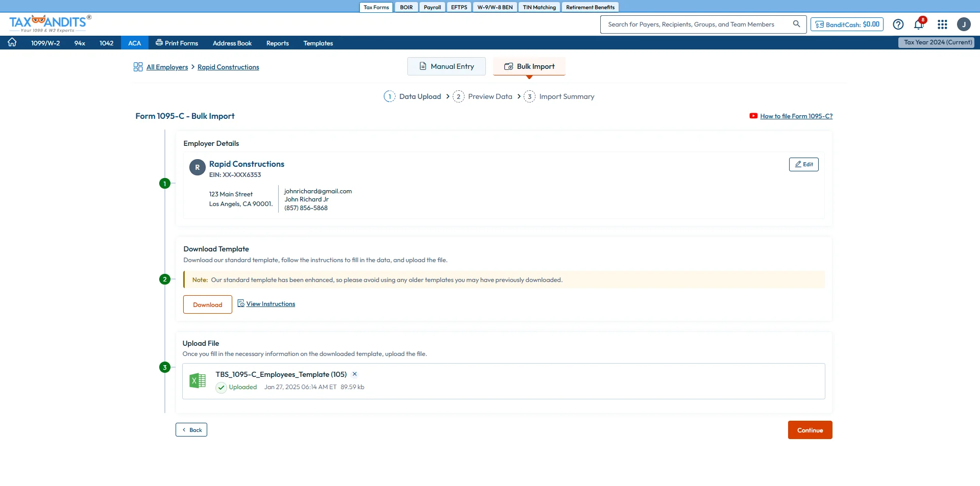Click Rapid Constructions employer name
The width and height of the screenshot is (980, 486).
pos(247,164)
